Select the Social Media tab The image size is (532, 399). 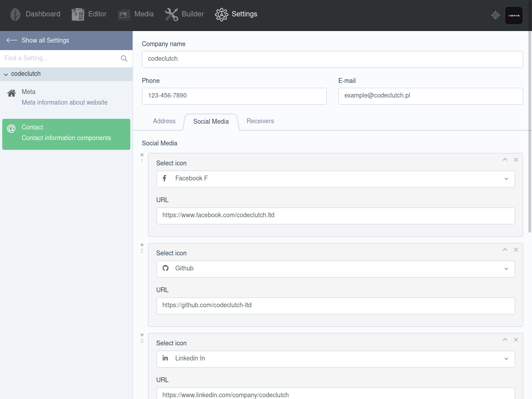tap(211, 121)
